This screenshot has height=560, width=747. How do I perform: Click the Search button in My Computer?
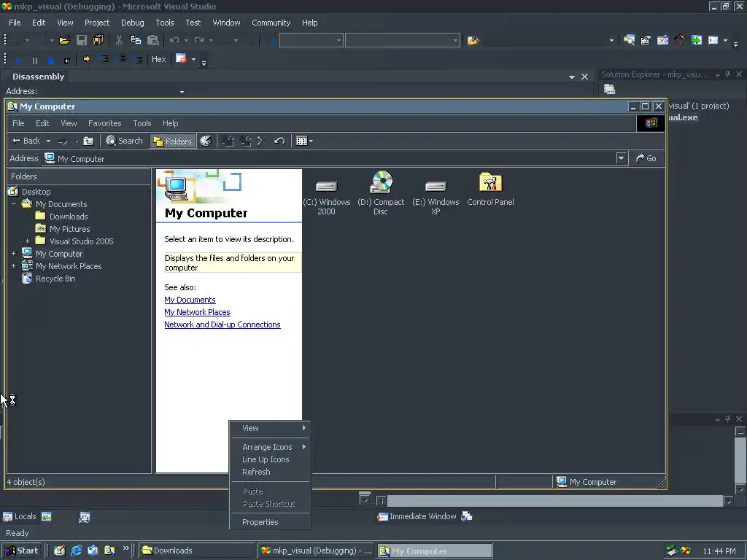(x=124, y=141)
